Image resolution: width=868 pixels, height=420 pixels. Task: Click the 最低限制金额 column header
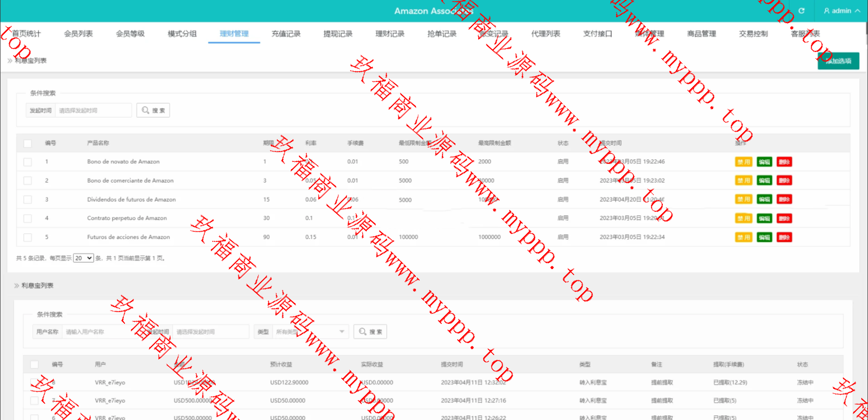(x=415, y=144)
